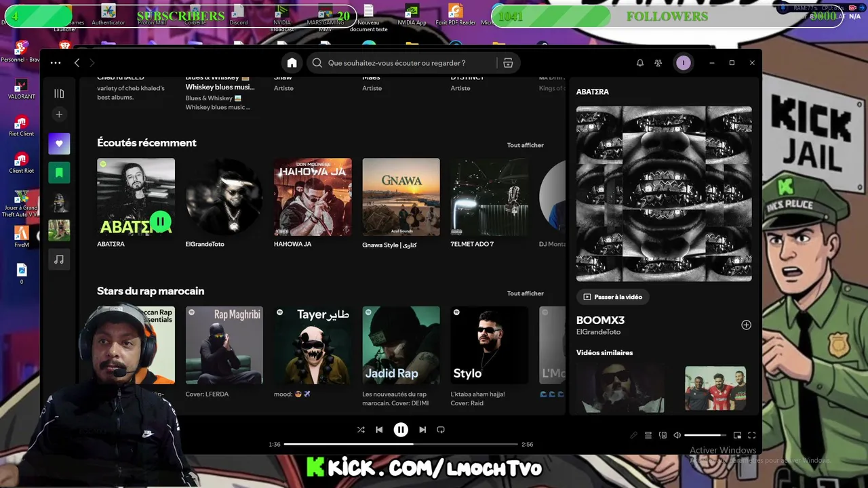The width and height of the screenshot is (868, 488).
Task: Open the Stars du rap marocain heading
Action: (151, 291)
